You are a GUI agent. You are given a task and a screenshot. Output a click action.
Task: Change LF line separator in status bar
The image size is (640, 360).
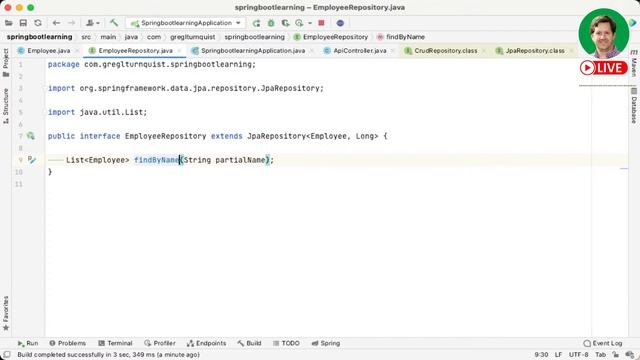click(x=558, y=355)
